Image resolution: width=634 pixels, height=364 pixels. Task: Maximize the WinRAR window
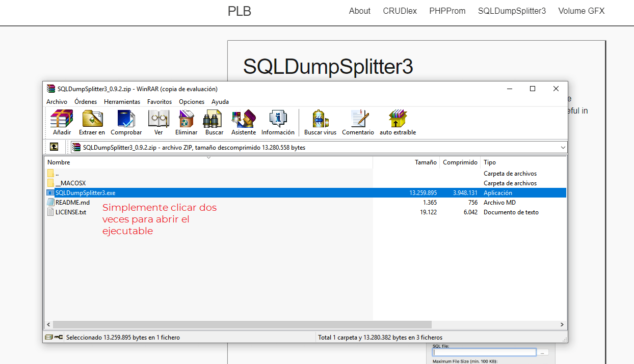(x=533, y=89)
